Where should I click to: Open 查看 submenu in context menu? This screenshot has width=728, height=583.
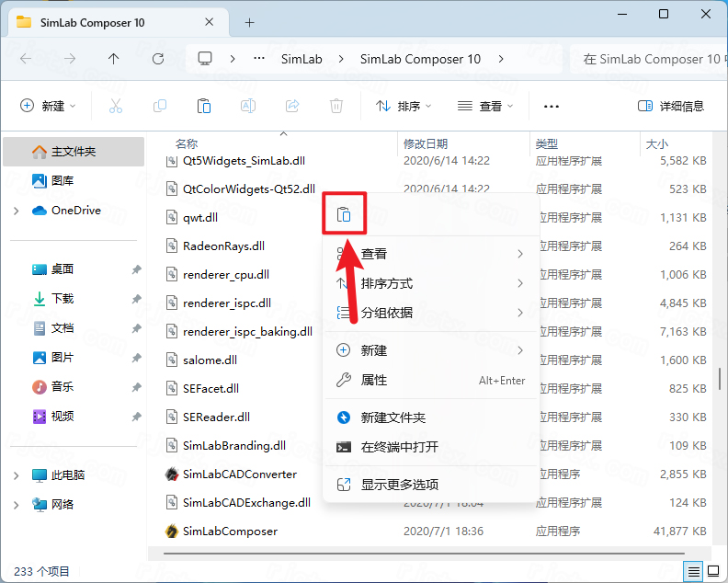point(430,254)
